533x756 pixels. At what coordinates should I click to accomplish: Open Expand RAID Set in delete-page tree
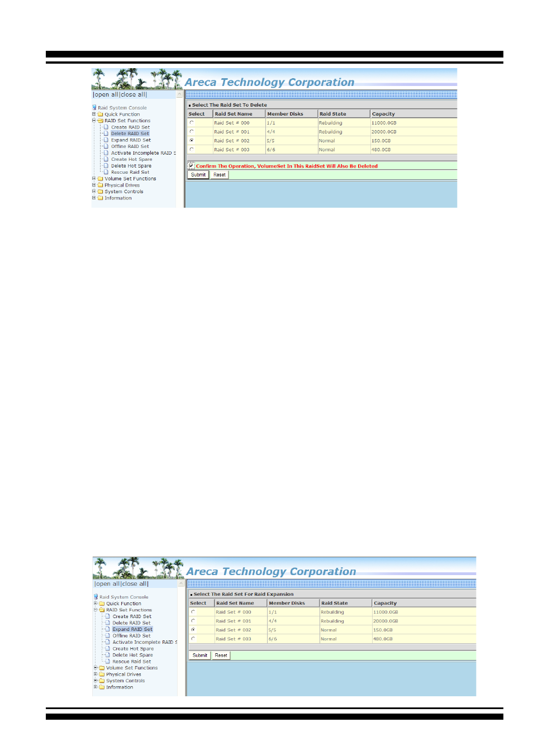click(x=131, y=140)
